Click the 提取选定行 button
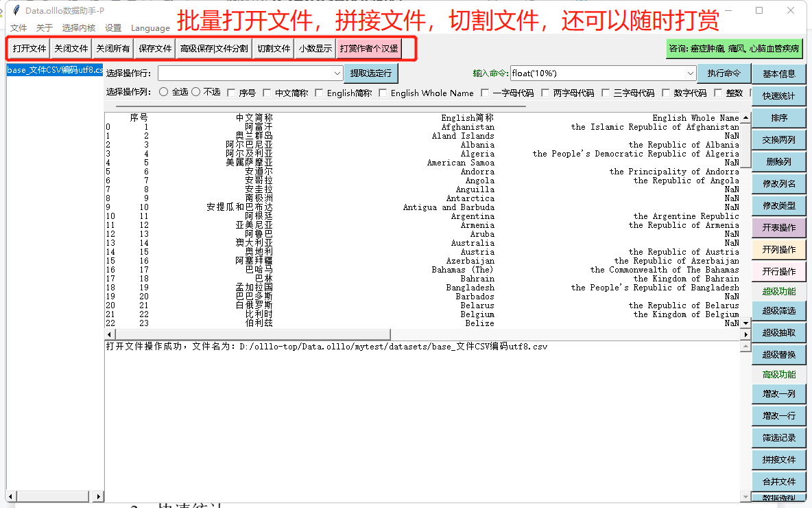812x508 pixels. (x=370, y=73)
